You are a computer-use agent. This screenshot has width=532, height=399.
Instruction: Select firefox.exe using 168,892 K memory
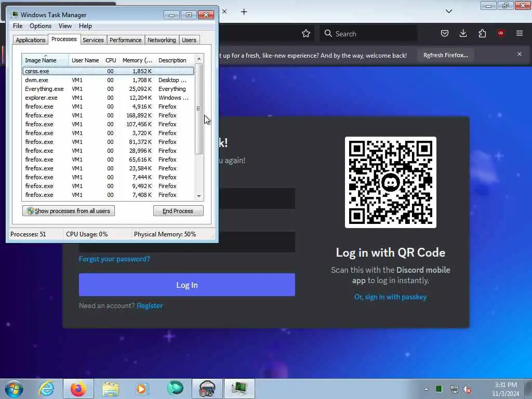pyautogui.click(x=108, y=115)
